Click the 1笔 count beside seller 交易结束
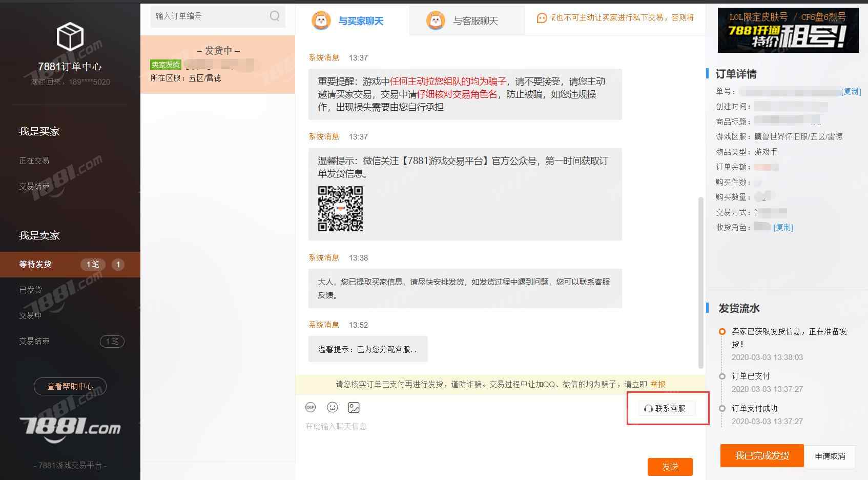Screen dimensions: 868x480 pyautogui.click(x=112, y=341)
